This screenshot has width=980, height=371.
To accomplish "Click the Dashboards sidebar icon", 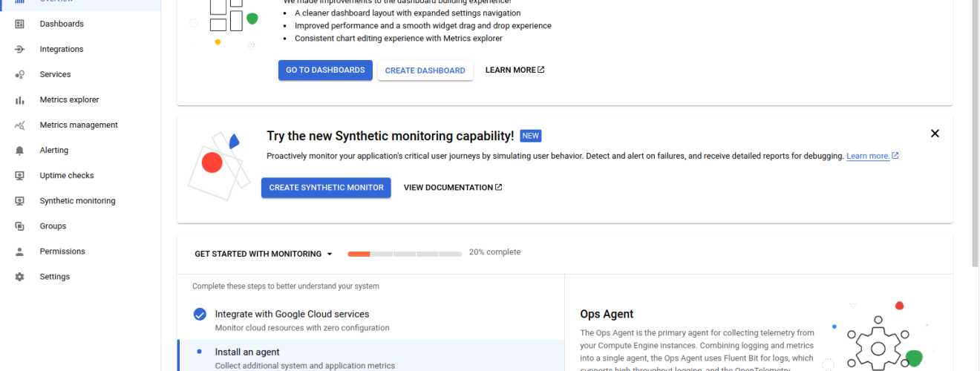I will (x=20, y=24).
